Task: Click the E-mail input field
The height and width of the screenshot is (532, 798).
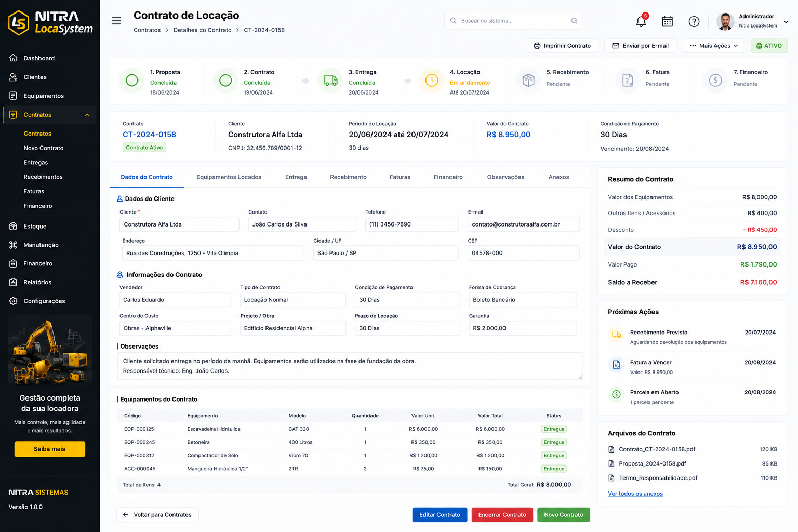Action: (524, 224)
